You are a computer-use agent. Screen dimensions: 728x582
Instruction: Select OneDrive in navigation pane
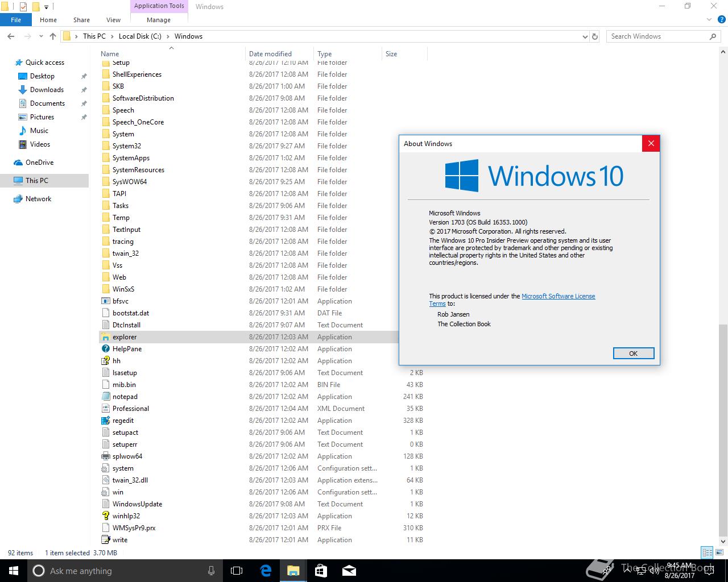tap(39, 163)
